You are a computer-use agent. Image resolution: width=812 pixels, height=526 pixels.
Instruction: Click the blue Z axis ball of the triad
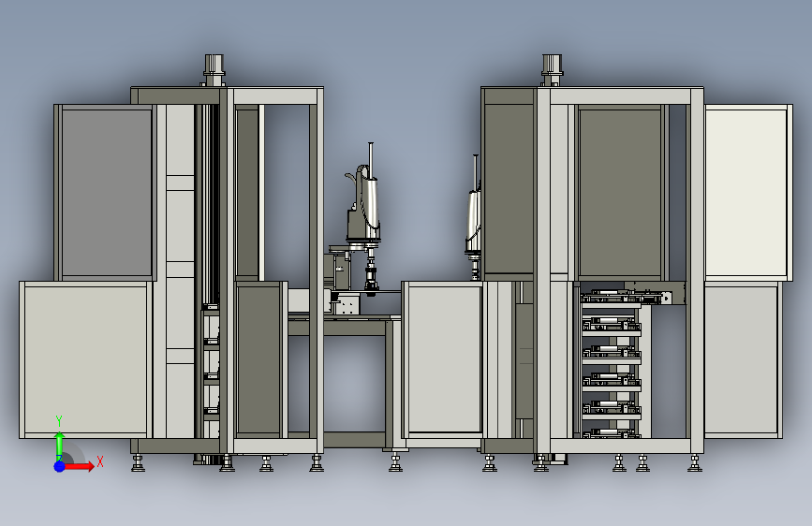pyautogui.click(x=60, y=466)
